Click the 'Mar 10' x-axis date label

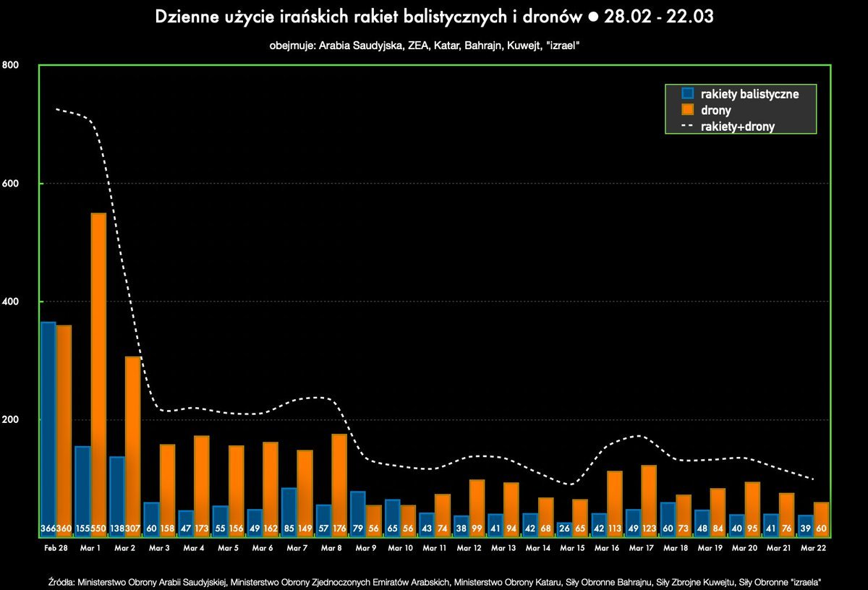[x=401, y=549]
